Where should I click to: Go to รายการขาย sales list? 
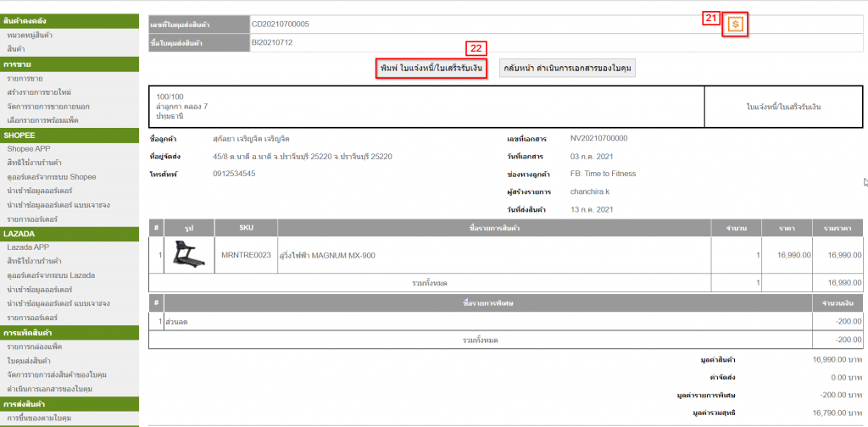25,79
